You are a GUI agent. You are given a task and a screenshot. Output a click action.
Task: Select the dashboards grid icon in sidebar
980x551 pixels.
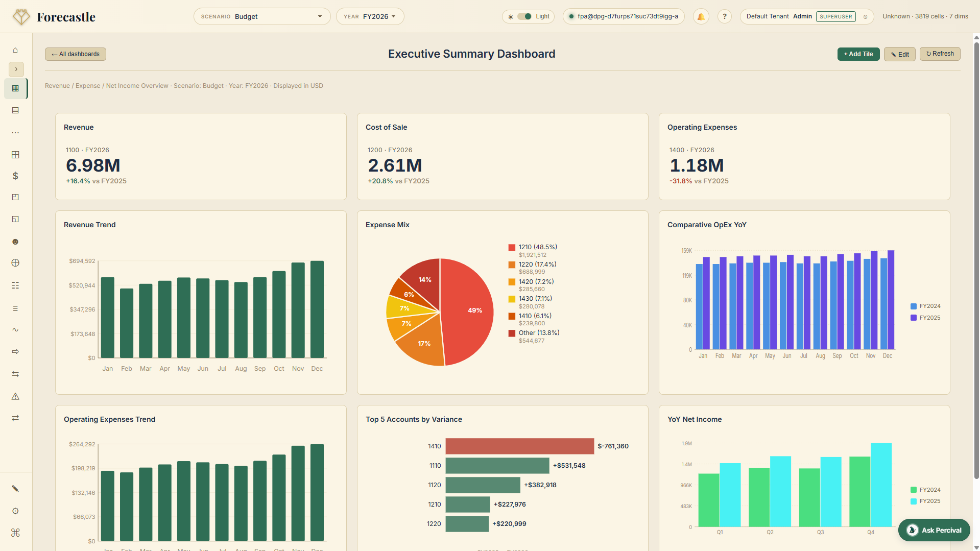click(x=15, y=88)
